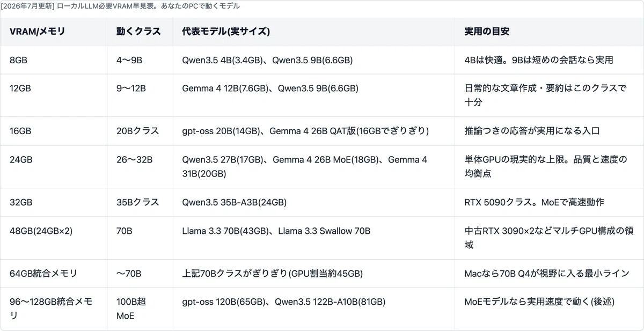Select the 8GB cell

(x=54, y=60)
